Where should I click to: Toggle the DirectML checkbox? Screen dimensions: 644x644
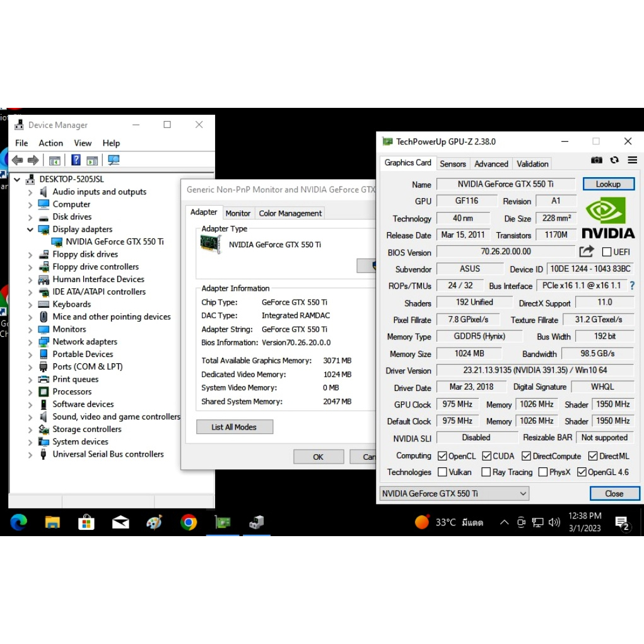(x=593, y=456)
